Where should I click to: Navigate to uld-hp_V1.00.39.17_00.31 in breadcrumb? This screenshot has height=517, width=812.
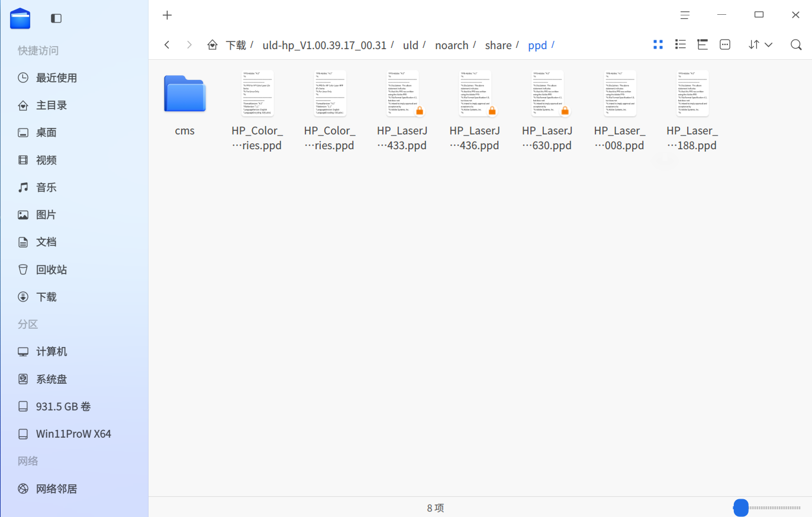(x=324, y=45)
